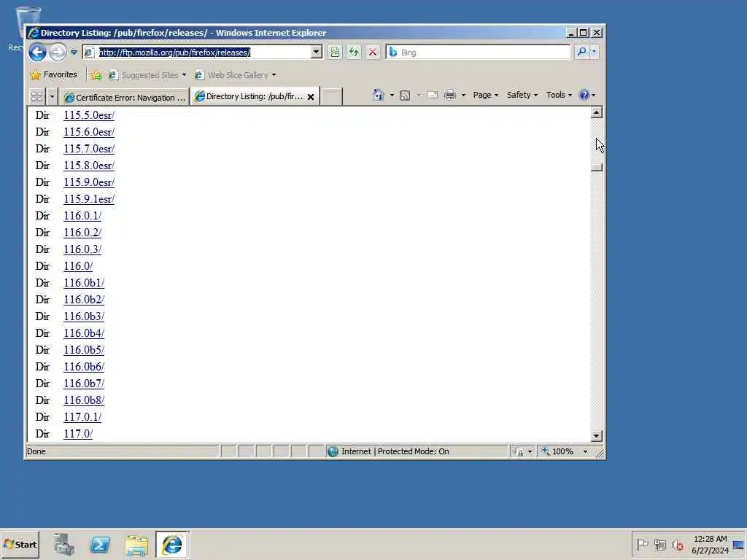Viewport: 747px width, 560px height.
Task: Click the scrollbar up arrow
Action: pos(597,112)
